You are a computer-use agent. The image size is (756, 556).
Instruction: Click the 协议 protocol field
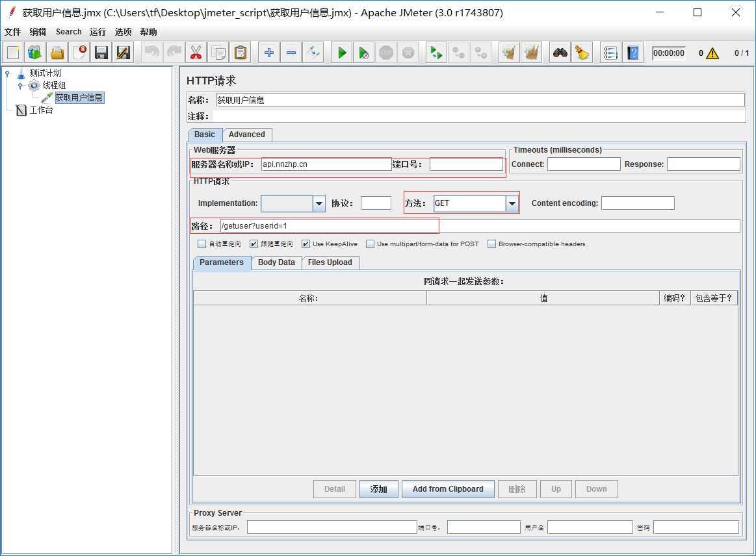click(376, 203)
